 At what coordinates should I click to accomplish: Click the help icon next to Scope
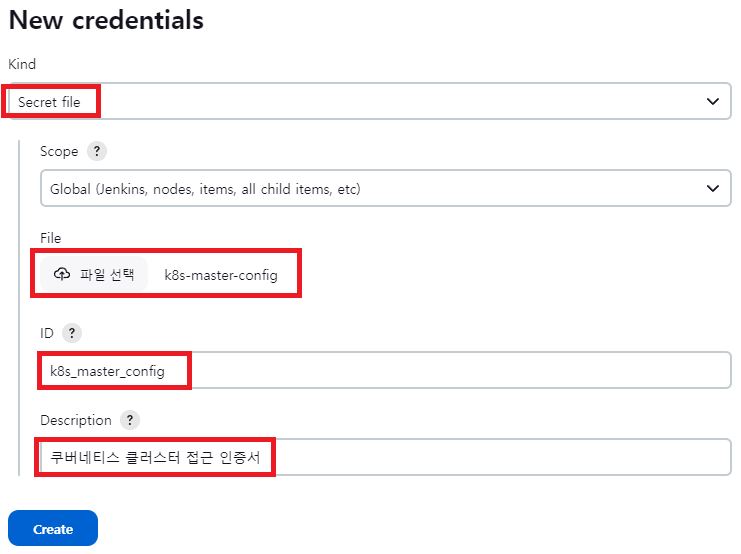(97, 151)
